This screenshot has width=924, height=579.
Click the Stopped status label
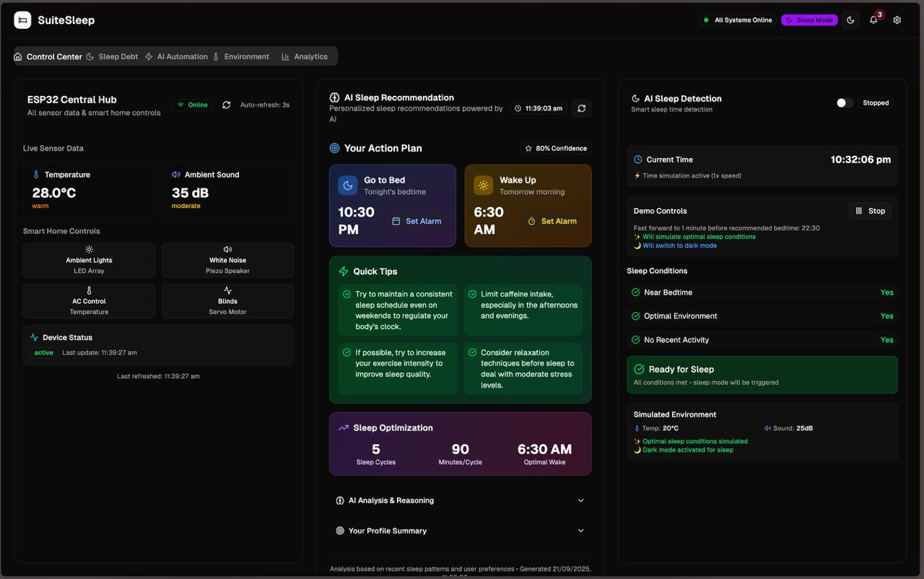876,103
